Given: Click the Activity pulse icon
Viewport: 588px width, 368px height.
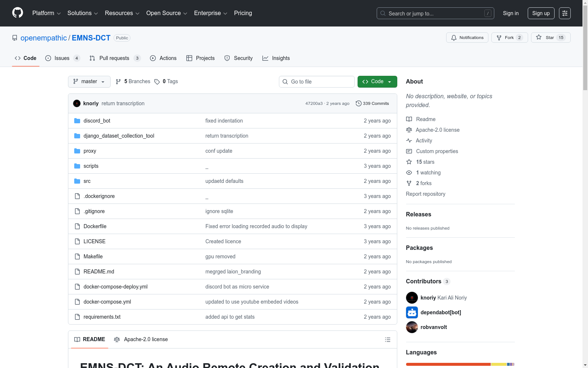Looking at the screenshot, I should click(x=409, y=141).
